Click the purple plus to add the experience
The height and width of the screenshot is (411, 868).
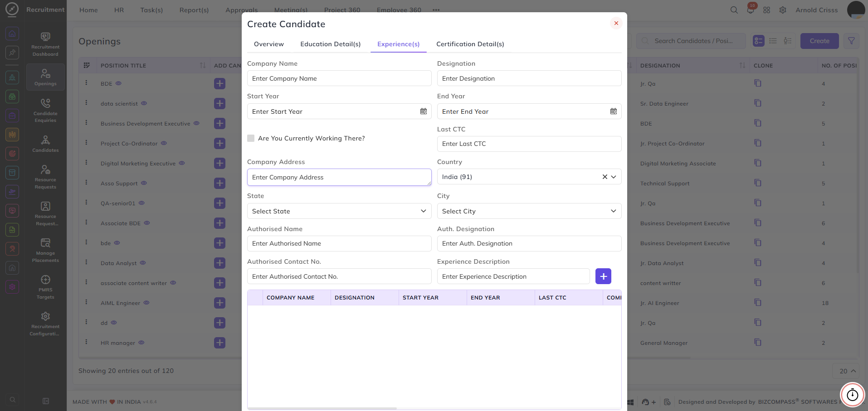(x=603, y=276)
